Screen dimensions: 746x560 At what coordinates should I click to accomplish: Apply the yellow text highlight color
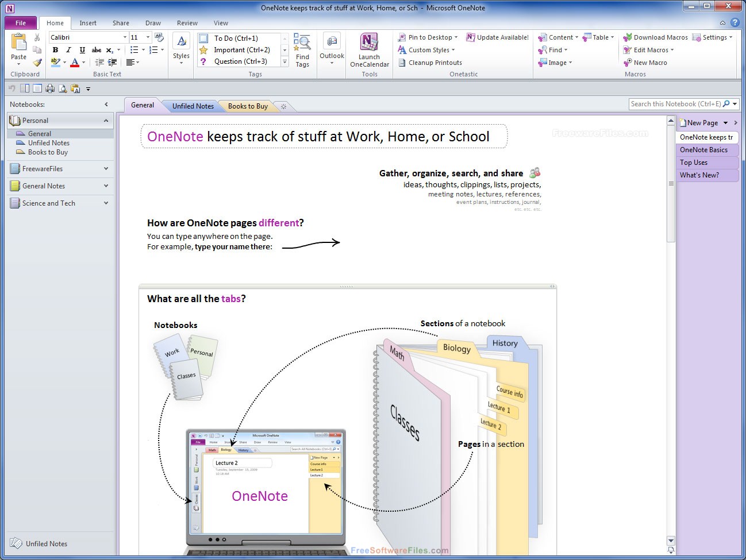click(55, 62)
